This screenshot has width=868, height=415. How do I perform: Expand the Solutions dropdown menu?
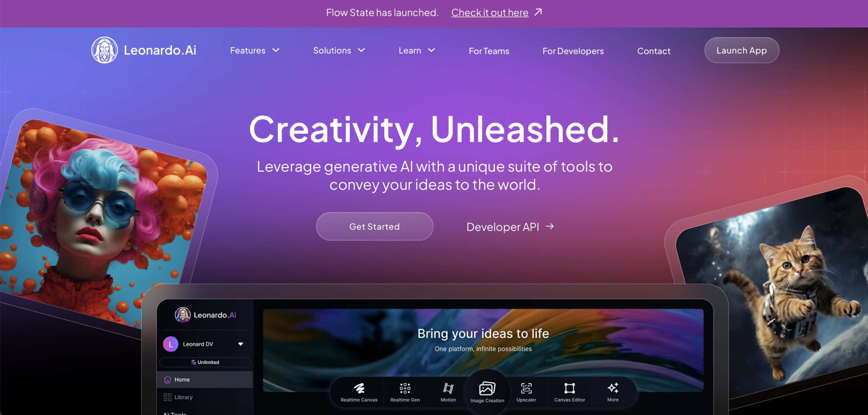pos(339,51)
